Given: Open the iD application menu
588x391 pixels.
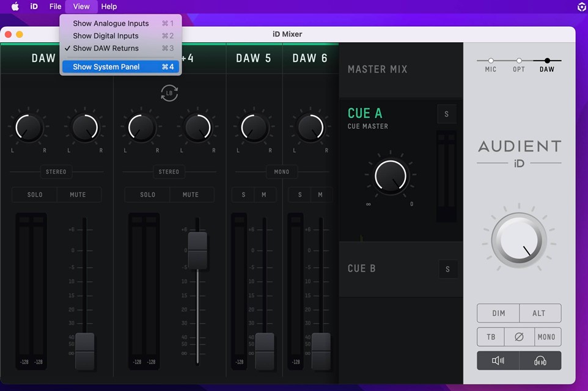Looking at the screenshot, I should (x=34, y=6).
